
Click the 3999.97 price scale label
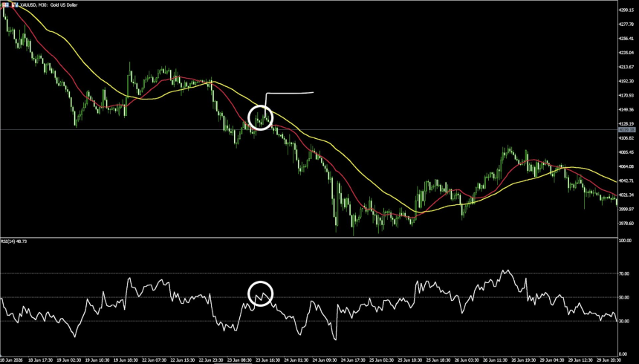click(626, 209)
